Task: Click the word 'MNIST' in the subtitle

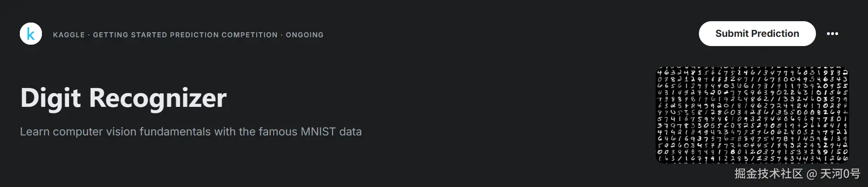Action: 318,132
